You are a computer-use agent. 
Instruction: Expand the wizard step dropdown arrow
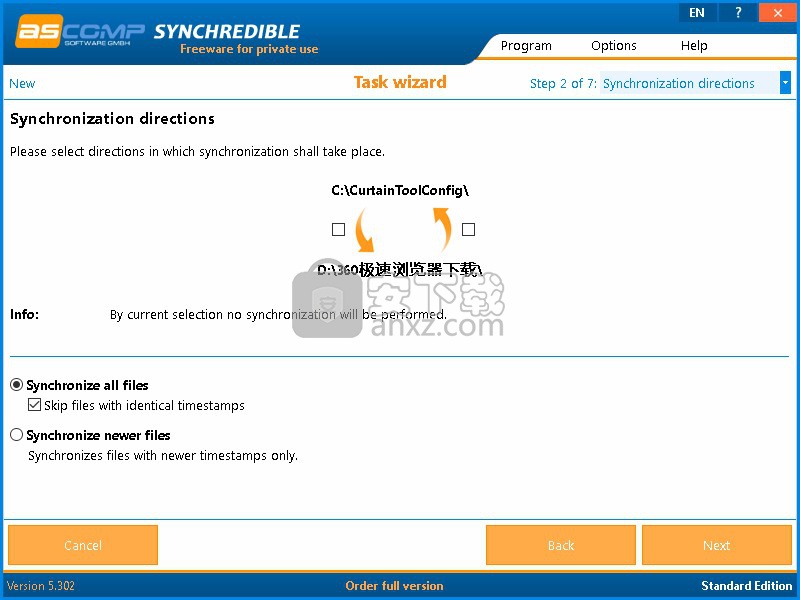click(785, 83)
